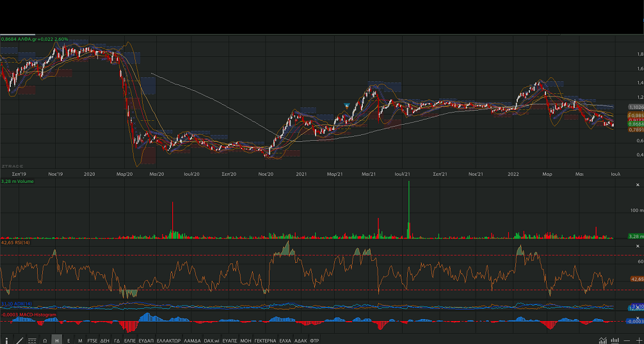This screenshot has height=344, width=644.
Task: Click the green 0,8684 price tag on axis
Action: pos(635,124)
